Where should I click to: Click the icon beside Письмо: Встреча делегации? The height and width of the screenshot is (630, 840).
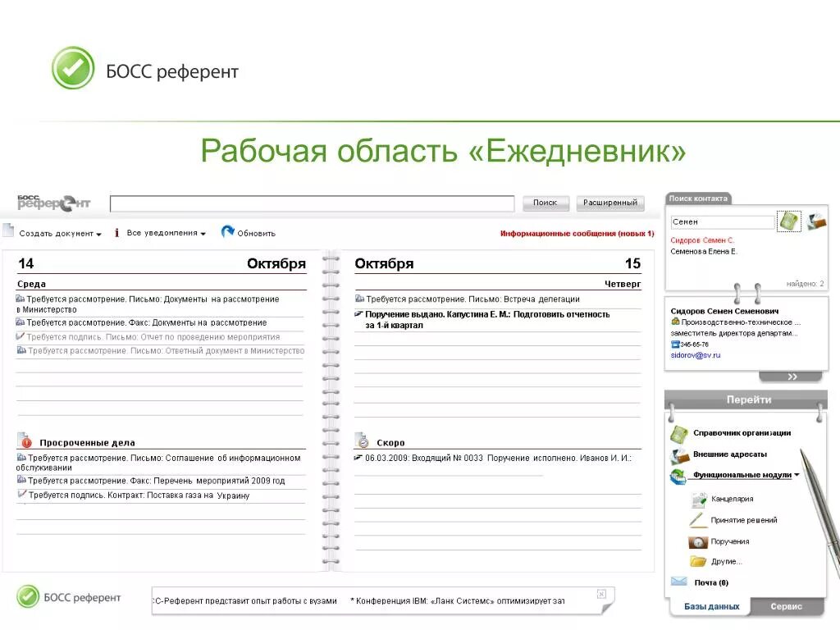pos(359,299)
